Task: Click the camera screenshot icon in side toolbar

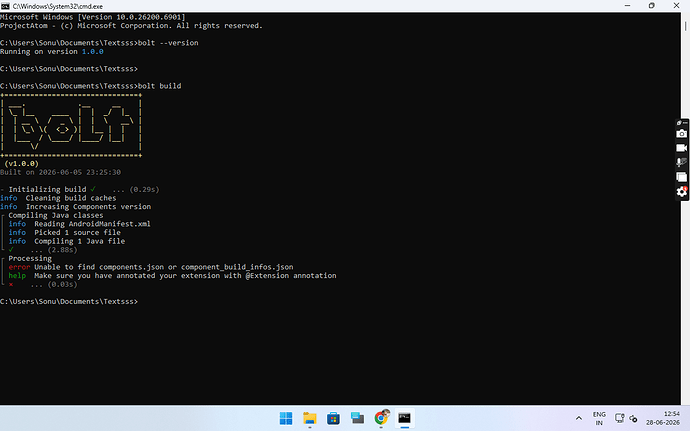Action: (682, 133)
